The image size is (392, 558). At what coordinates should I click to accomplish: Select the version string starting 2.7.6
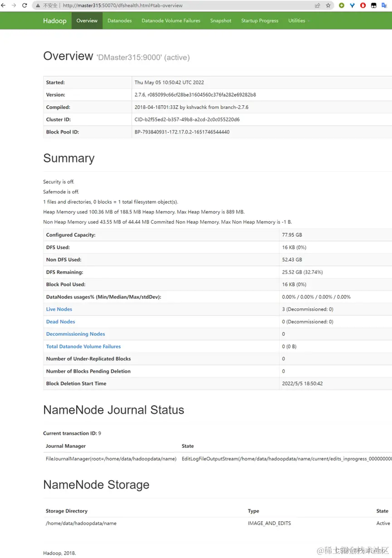pyautogui.click(x=195, y=95)
